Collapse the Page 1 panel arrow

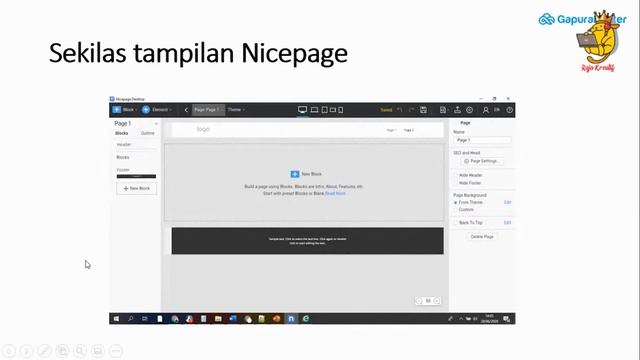(x=156, y=123)
